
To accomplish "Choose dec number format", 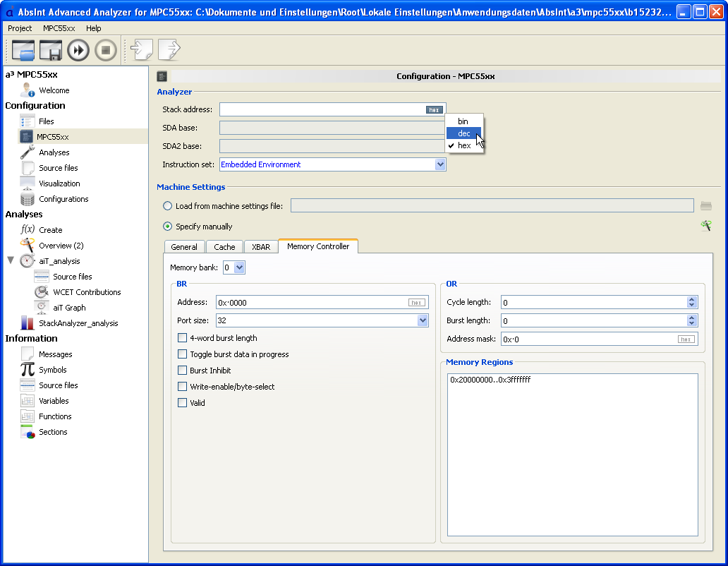I will pyautogui.click(x=464, y=133).
